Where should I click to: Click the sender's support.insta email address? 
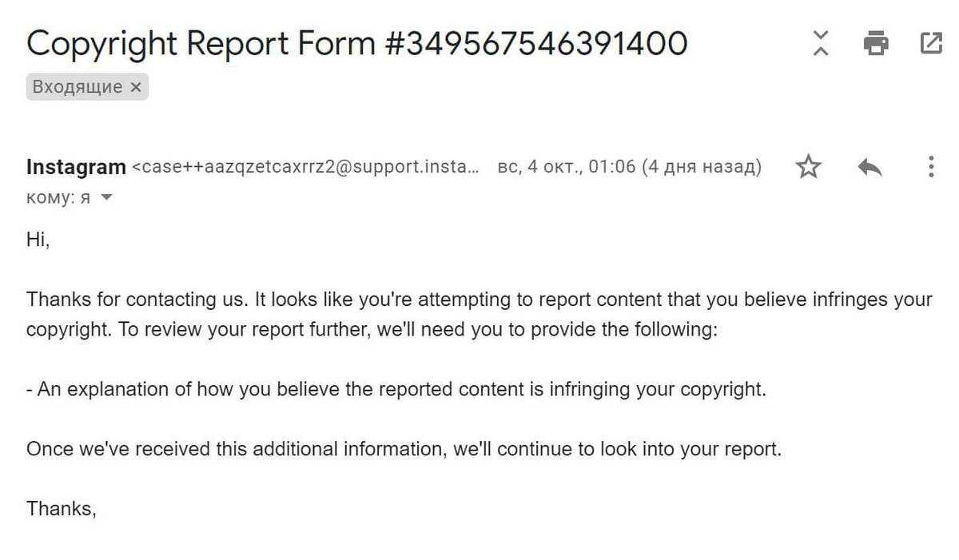pos(306,167)
